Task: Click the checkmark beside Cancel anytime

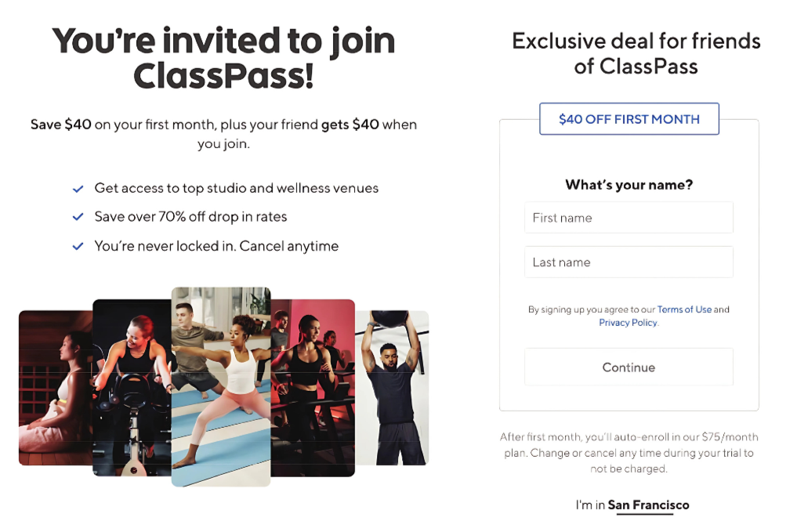Action: pos(78,246)
